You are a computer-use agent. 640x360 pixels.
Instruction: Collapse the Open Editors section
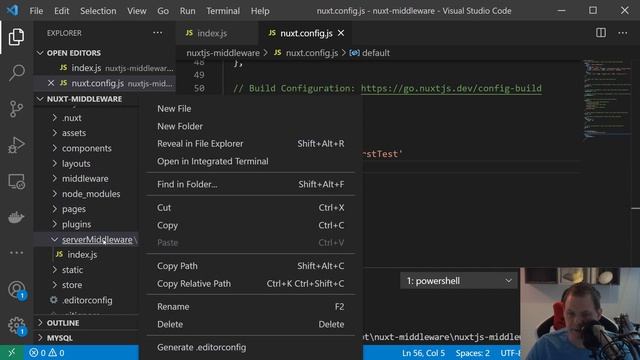tap(73, 53)
